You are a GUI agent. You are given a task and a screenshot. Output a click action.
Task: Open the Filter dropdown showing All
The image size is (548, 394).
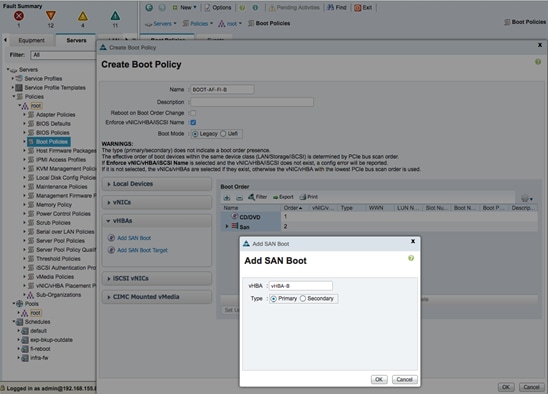[63, 55]
